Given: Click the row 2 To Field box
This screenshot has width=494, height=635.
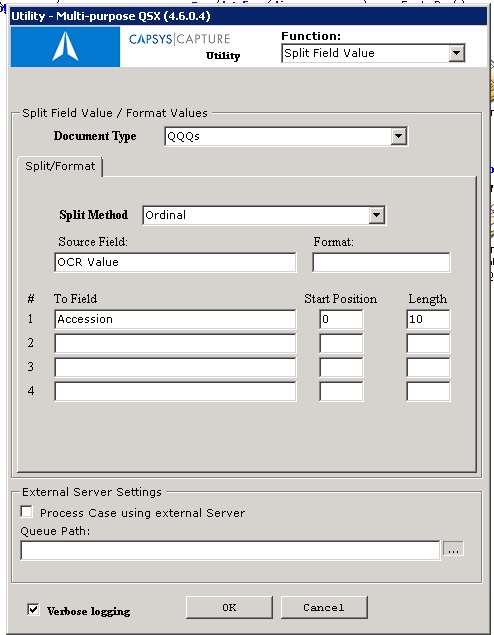Looking at the screenshot, I should [x=175, y=343].
